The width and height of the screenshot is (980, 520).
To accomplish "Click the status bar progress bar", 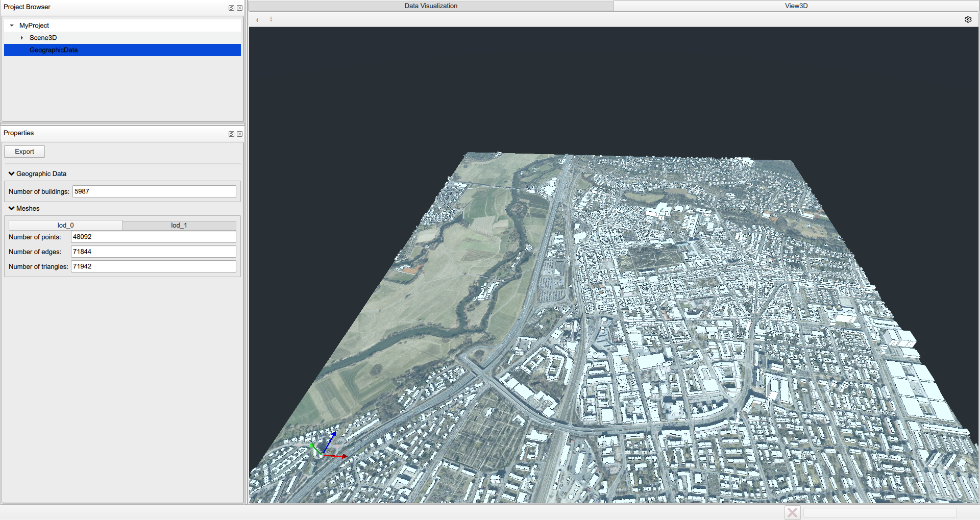I will click(880, 512).
